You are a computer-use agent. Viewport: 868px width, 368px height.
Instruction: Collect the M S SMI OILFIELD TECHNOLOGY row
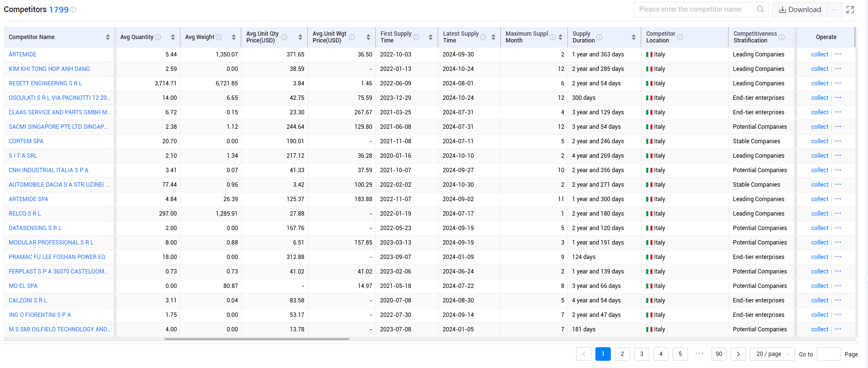point(820,329)
